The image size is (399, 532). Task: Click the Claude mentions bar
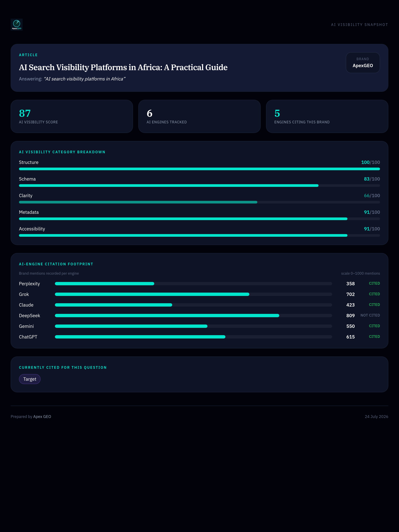(x=193, y=305)
